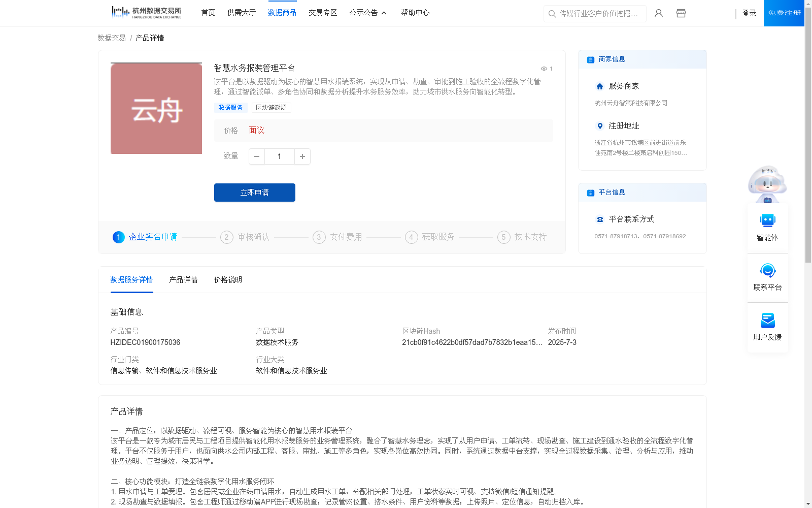812x508 pixels.
Task: Open the 联系平台 headset icon
Action: (767, 270)
